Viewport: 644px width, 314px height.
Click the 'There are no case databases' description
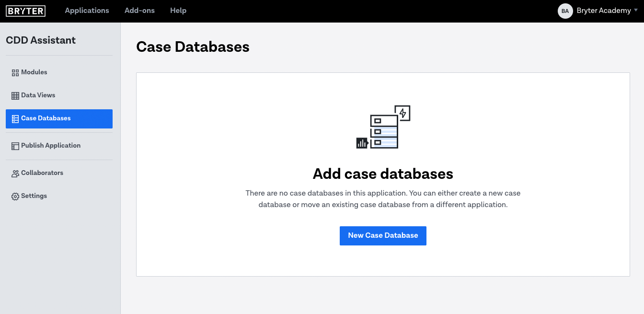(383, 199)
